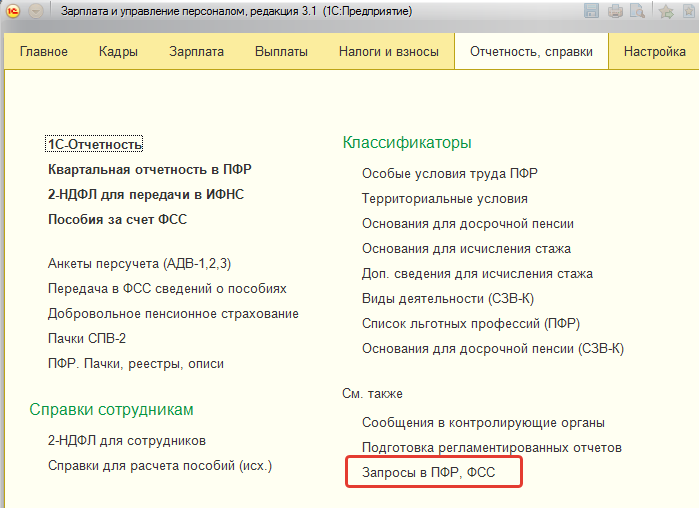Open Подготовка регламентированных отчетов

click(x=492, y=447)
